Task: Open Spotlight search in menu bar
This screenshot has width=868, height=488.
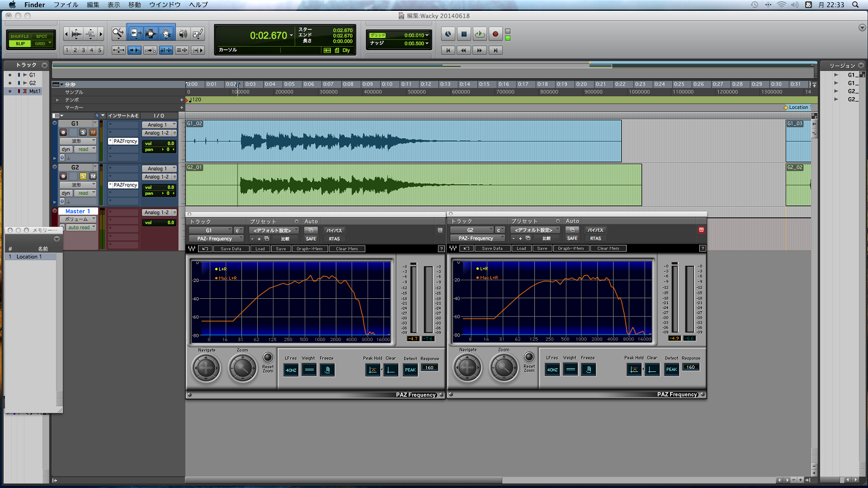Action: pyautogui.click(x=856, y=5)
